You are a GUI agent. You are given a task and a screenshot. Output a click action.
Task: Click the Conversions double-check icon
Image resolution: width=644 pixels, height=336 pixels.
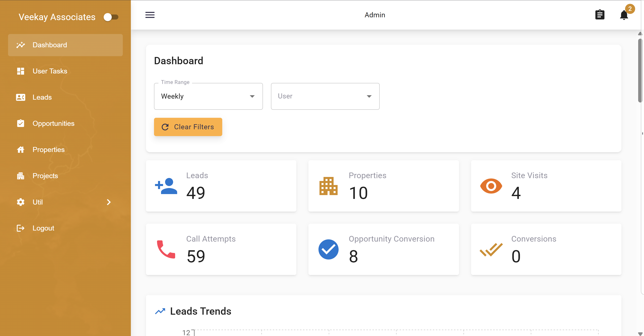click(491, 249)
